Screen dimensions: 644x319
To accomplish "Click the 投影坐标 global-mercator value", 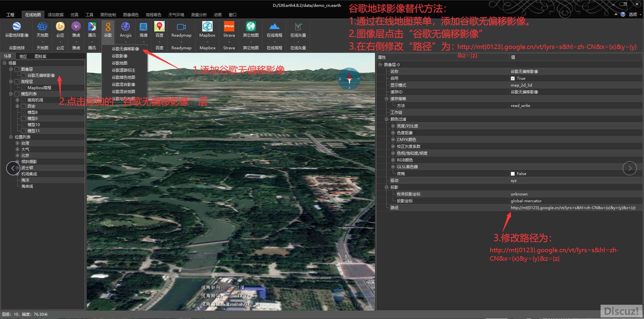I will click(x=526, y=201).
